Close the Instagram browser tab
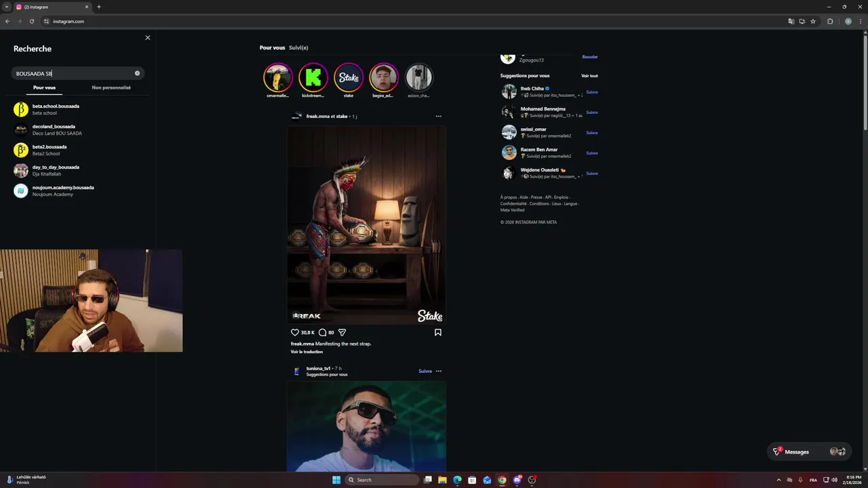Image resolution: width=868 pixels, height=488 pixels. point(87,7)
